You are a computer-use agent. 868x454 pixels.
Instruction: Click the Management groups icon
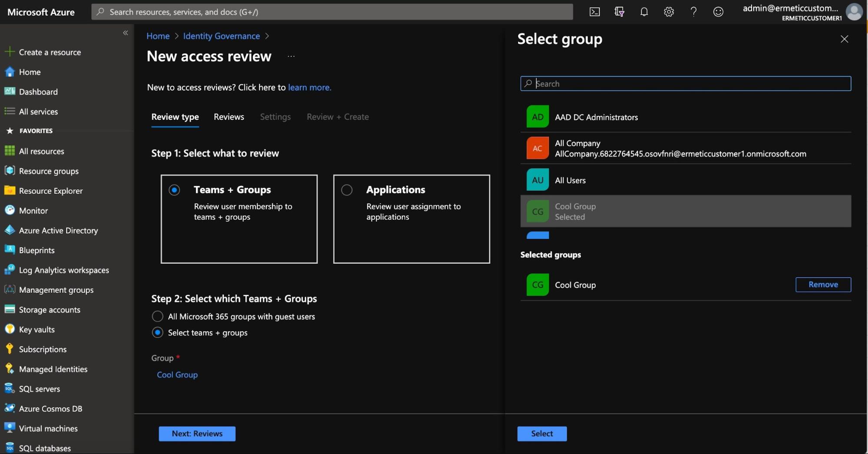[x=10, y=289]
